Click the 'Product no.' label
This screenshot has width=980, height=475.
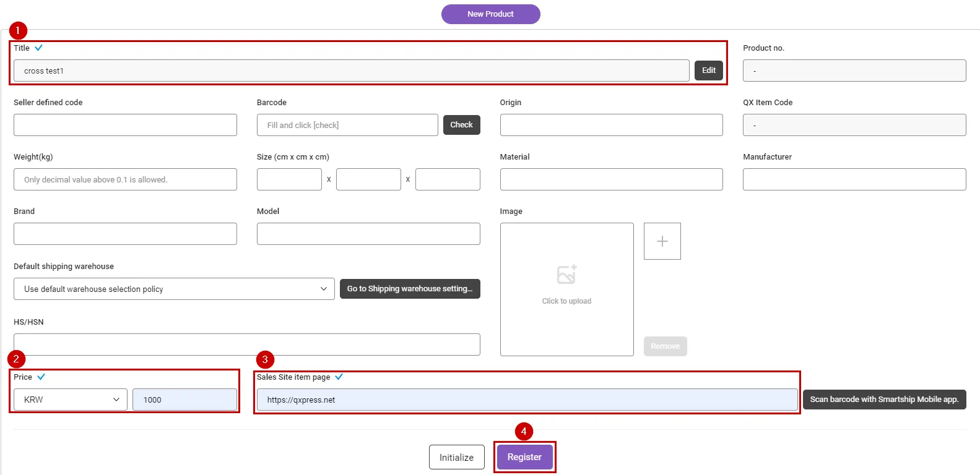763,48
